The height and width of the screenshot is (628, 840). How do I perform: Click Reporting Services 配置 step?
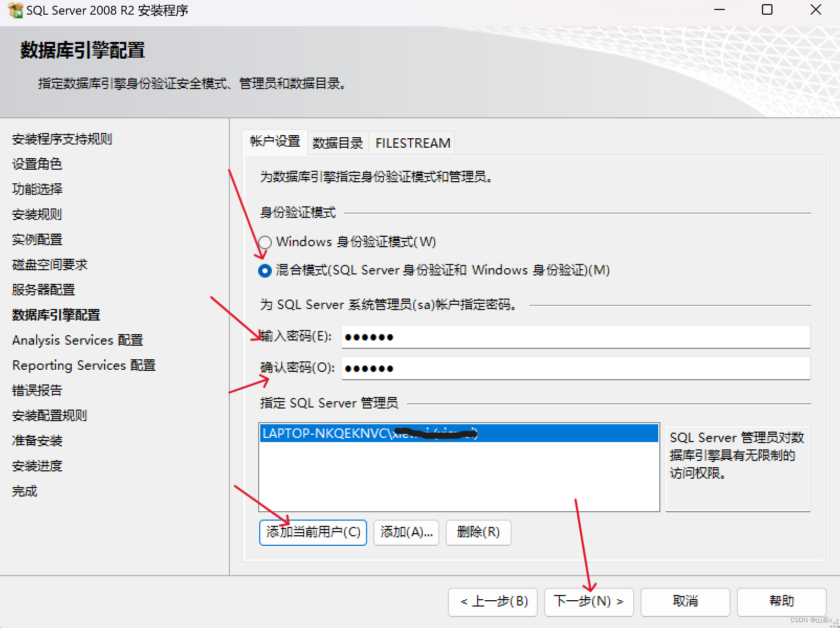click(x=84, y=365)
